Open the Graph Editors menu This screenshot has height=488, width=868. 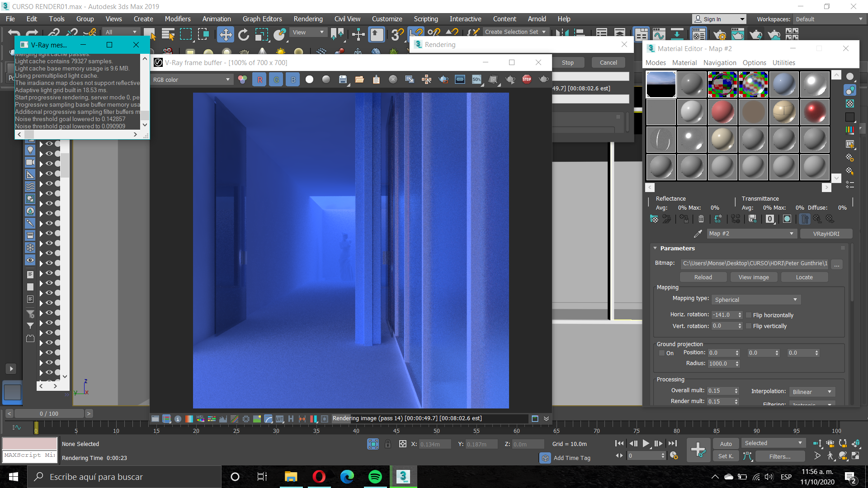(x=262, y=19)
